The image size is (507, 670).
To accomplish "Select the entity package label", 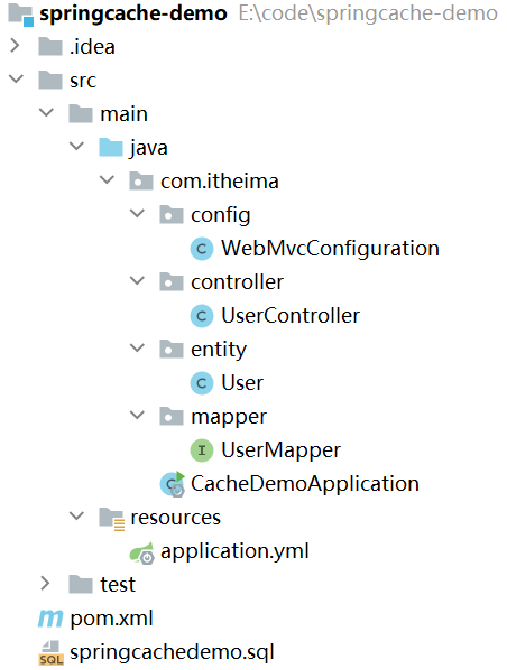I will coord(219,350).
